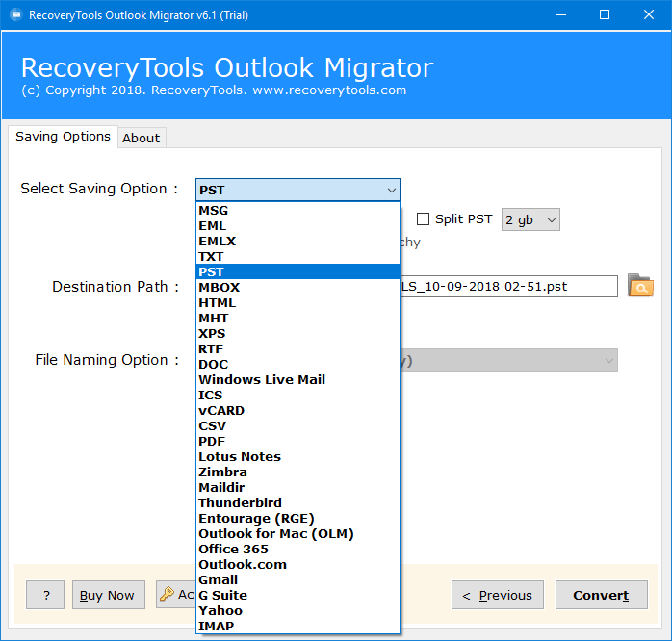Close the Outlook Migrator window

point(649,15)
